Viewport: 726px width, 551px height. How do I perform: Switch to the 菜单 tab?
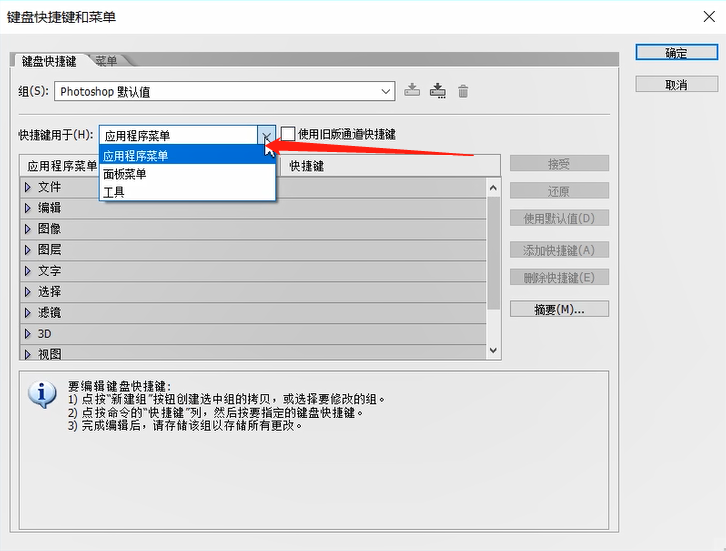coord(106,61)
